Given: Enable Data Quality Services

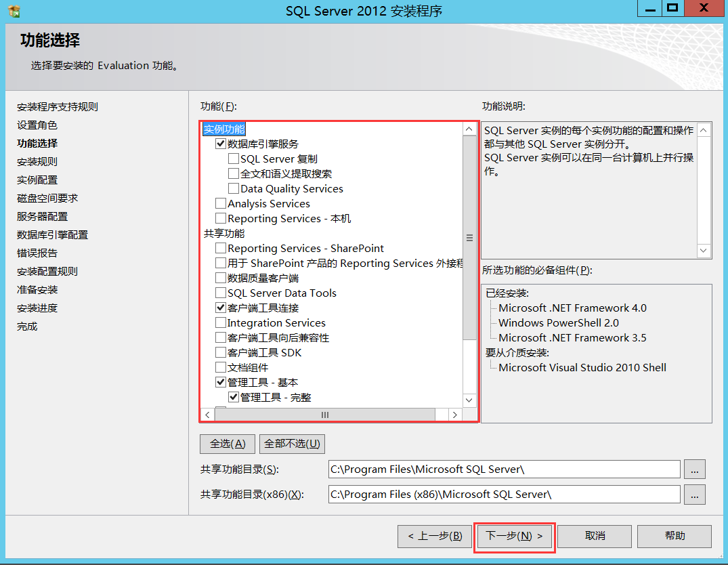Looking at the screenshot, I should [x=234, y=189].
